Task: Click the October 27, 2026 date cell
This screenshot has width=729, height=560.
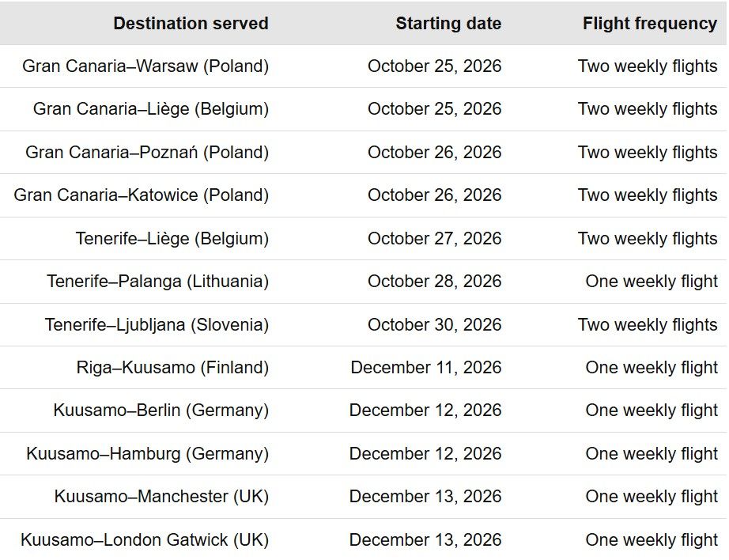Action: point(434,238)
